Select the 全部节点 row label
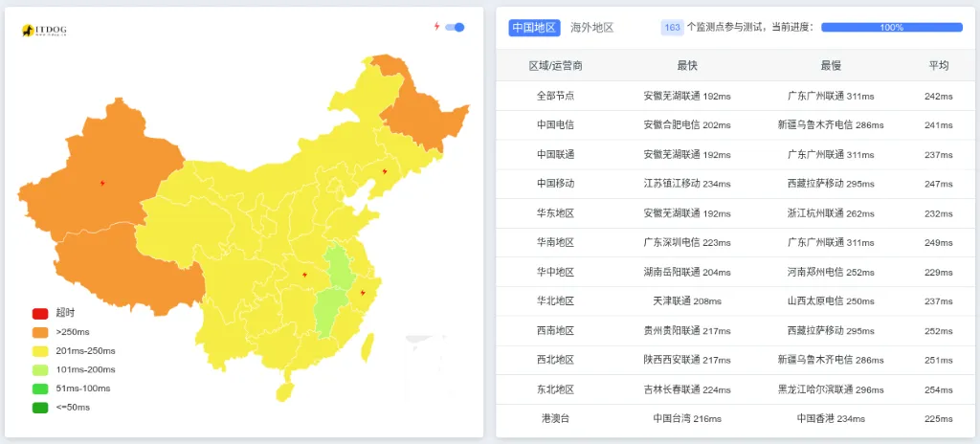The height and width of the screenshot is (444, 980). (x=555, y=96)
